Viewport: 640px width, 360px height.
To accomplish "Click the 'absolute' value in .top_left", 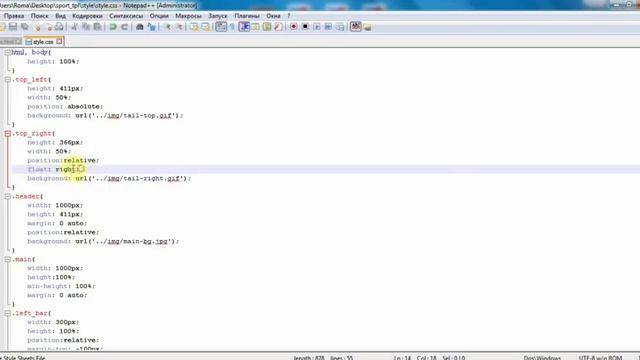I will tap(83, 107).
